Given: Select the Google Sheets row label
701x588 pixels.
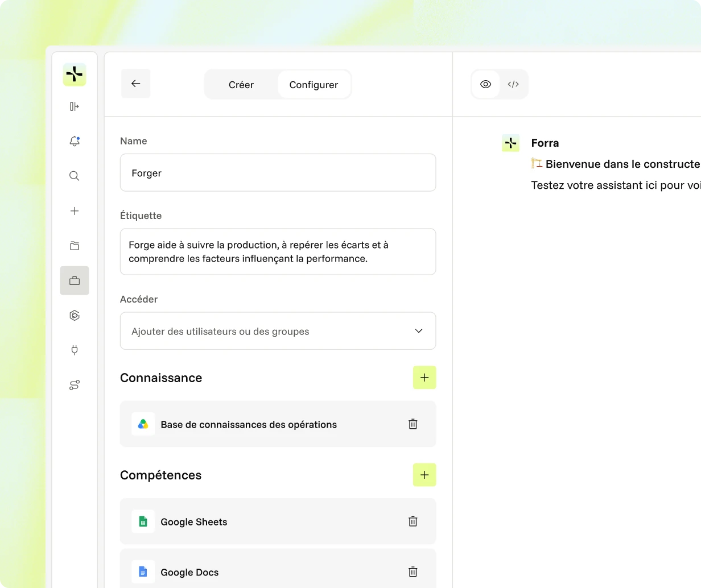Looking at the screenshot, I should click(x=194, y=522).
